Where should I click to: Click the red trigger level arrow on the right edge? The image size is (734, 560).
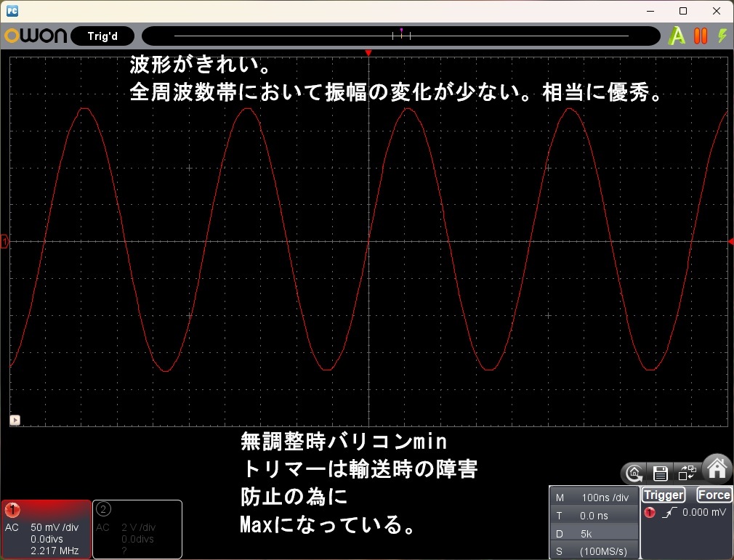(x=730, y=241)
